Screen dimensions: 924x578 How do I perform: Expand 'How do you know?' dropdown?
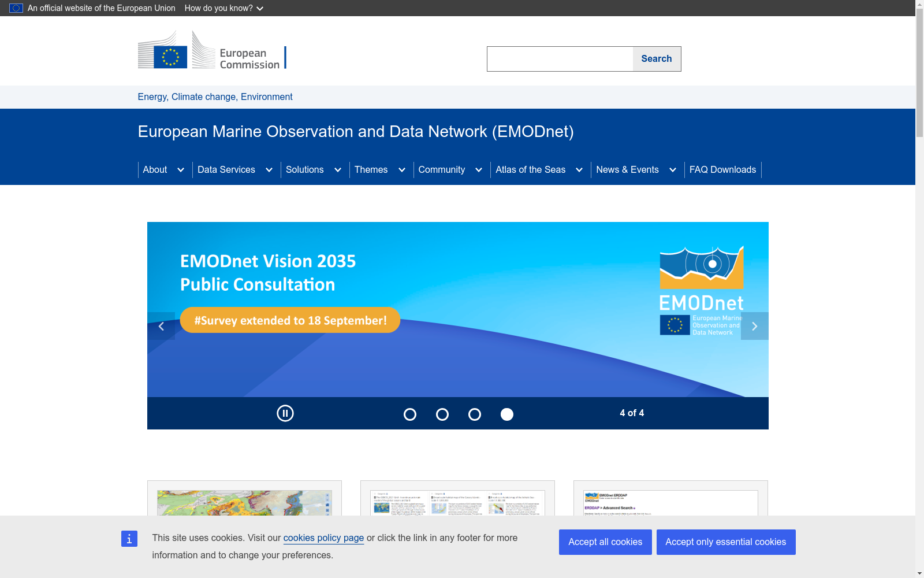(x=224, y=8)
